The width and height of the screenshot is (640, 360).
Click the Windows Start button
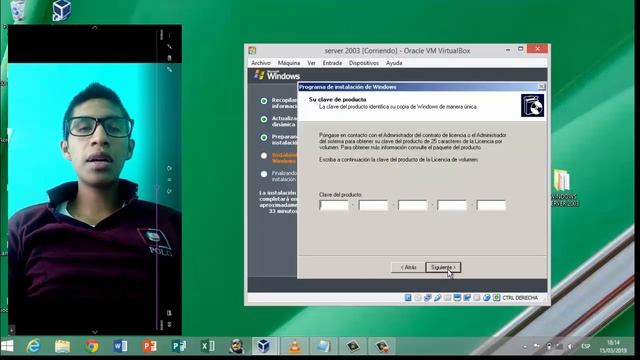(x=7, y=347)
